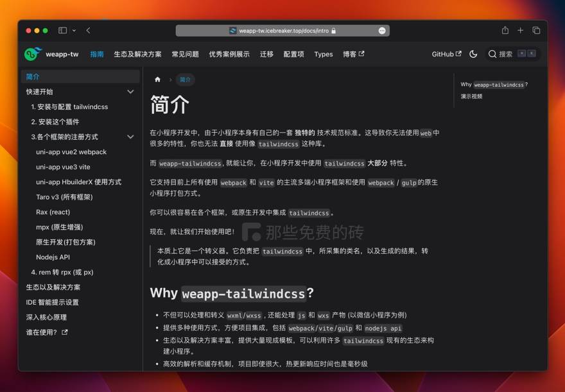Toggle dark mode with the moon icon
The width and height of the screenshot is (565, 392).
[x=473, y=55]
